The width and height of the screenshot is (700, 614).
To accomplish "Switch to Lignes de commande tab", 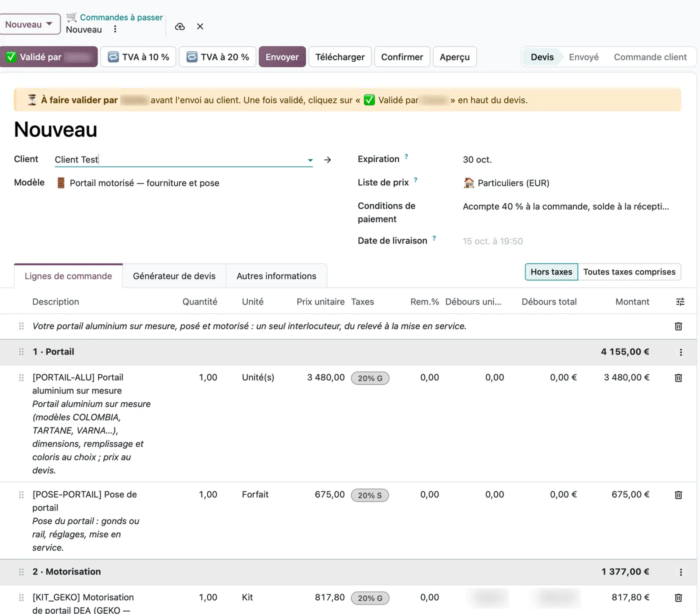I will [68, 276].
